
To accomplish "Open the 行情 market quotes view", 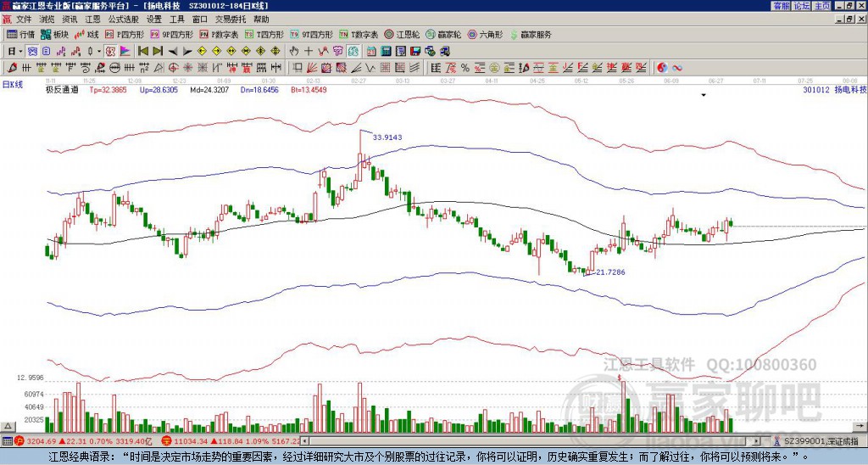I will coord(20,34).
